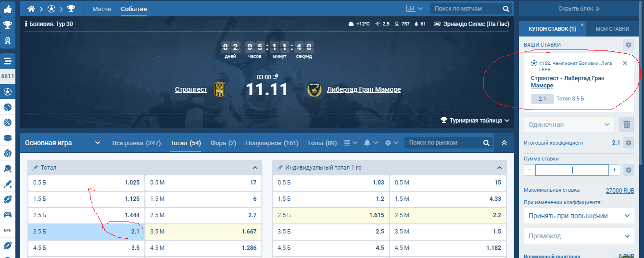Clear the bet slip with trash icon

[626, 125]
